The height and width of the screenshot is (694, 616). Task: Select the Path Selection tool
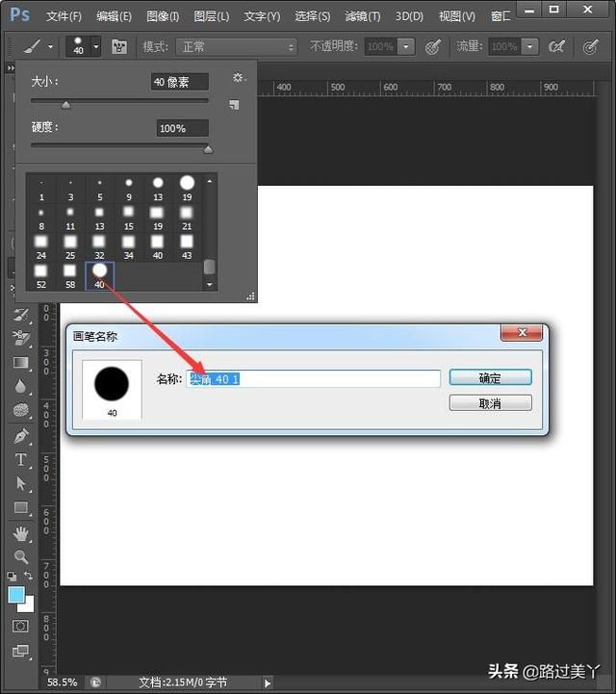tap(21, 483)
